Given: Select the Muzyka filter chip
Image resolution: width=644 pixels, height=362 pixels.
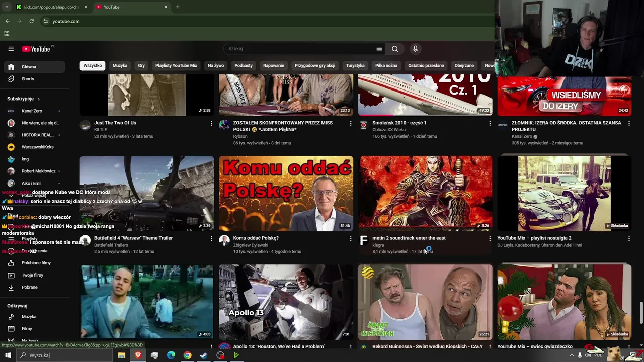Looking at the screenshot, I should coord(120,65).
